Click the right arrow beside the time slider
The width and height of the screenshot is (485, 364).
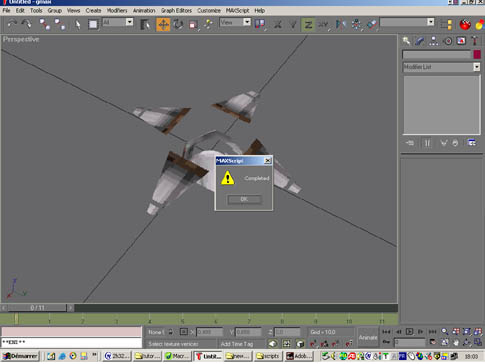pyautogui.click(x=70, y=308)
